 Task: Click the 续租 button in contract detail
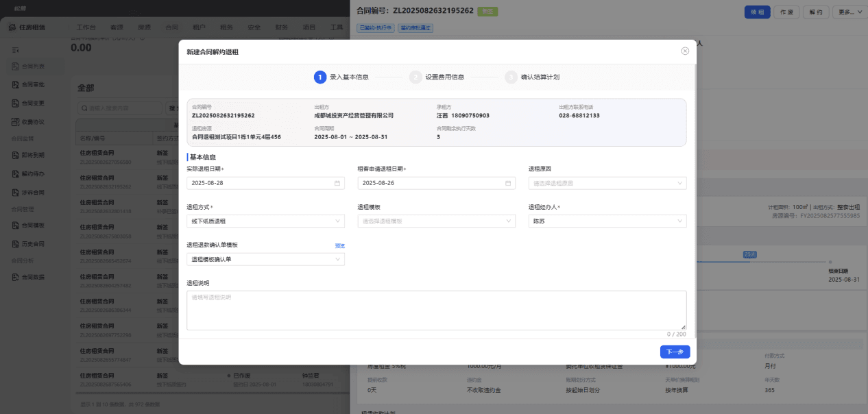(757, 12)
